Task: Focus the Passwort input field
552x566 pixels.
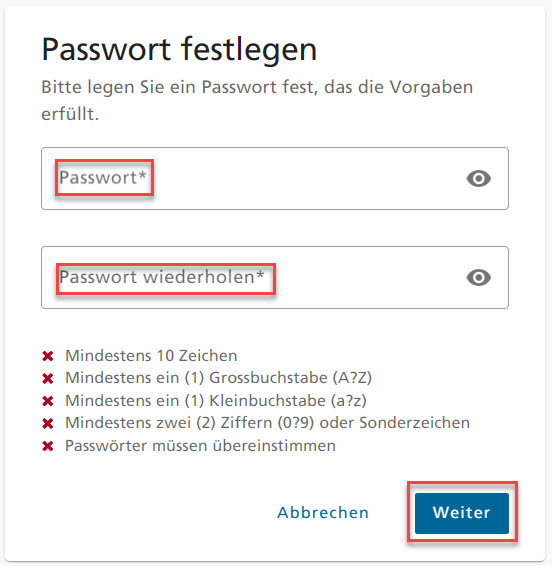Action: click(x=275, y=178)
